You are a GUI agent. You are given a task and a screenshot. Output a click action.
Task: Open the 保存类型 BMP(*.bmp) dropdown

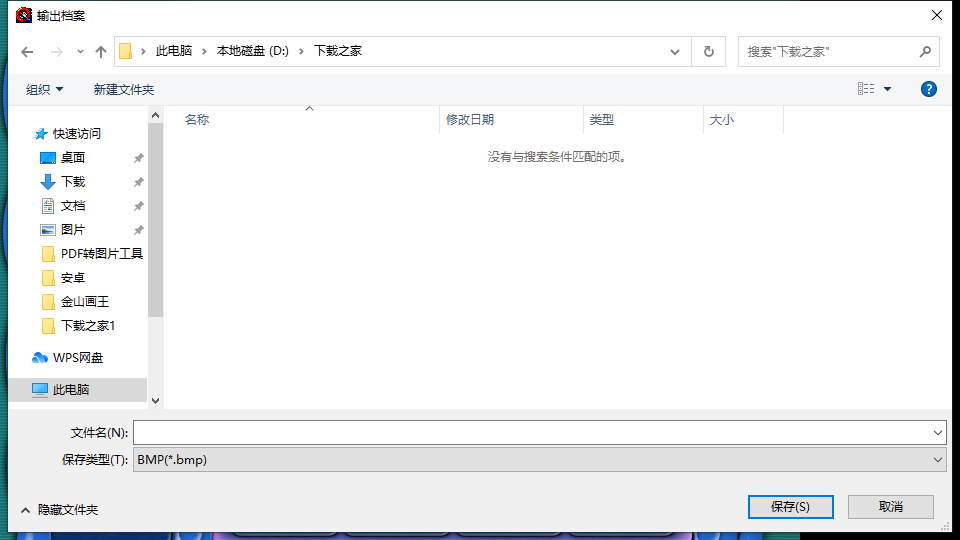click(x=539, y=460)
